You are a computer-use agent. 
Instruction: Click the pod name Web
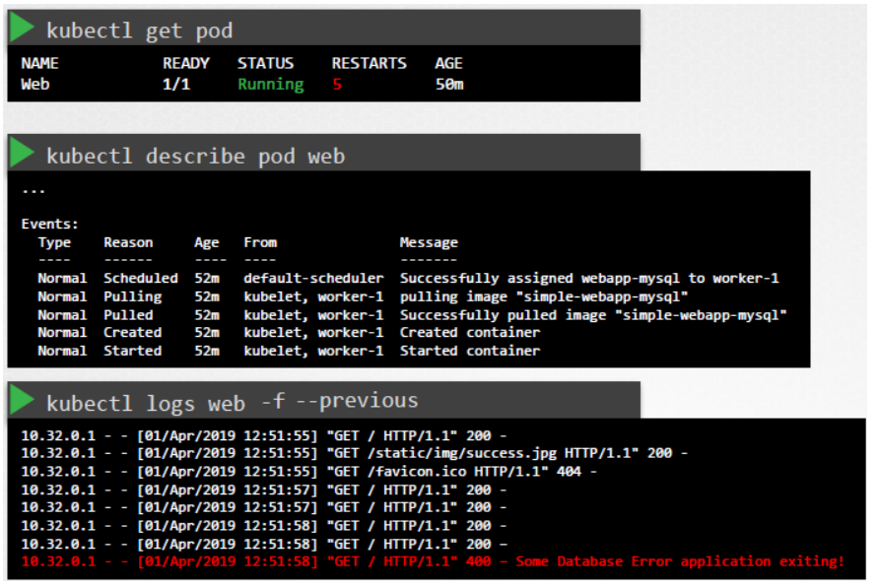tap(35, 85)
